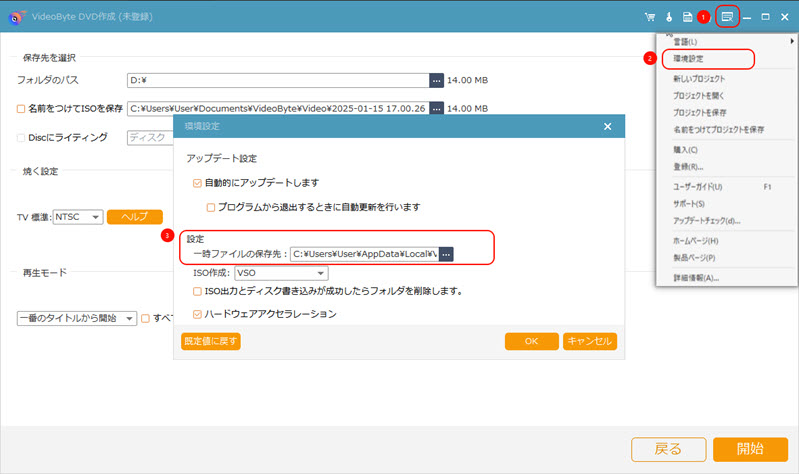
Task: Open ユーザーガイド(U) from menu
Action: tap(698, 187)
